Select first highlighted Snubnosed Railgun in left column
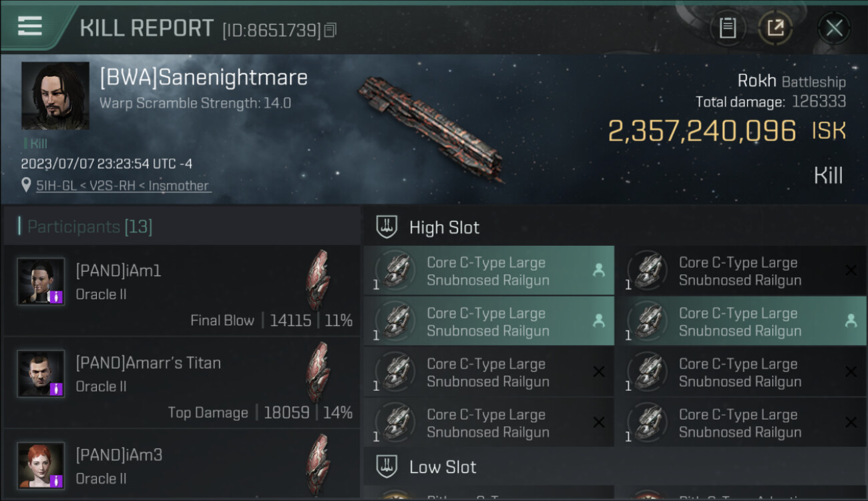Image resolution: width=868 pixels, height=501 pixels. [x=488, y=271]
